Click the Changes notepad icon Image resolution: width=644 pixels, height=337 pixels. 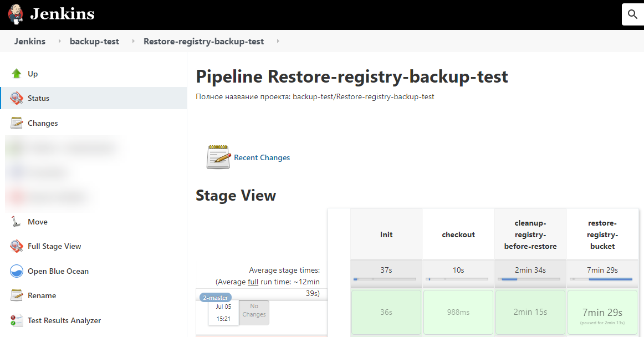pyautogui.click(x=17, y=123)
